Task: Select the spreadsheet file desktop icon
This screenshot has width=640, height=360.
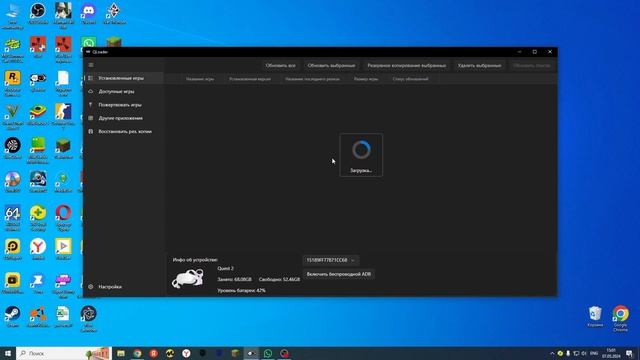Action: 63,317
